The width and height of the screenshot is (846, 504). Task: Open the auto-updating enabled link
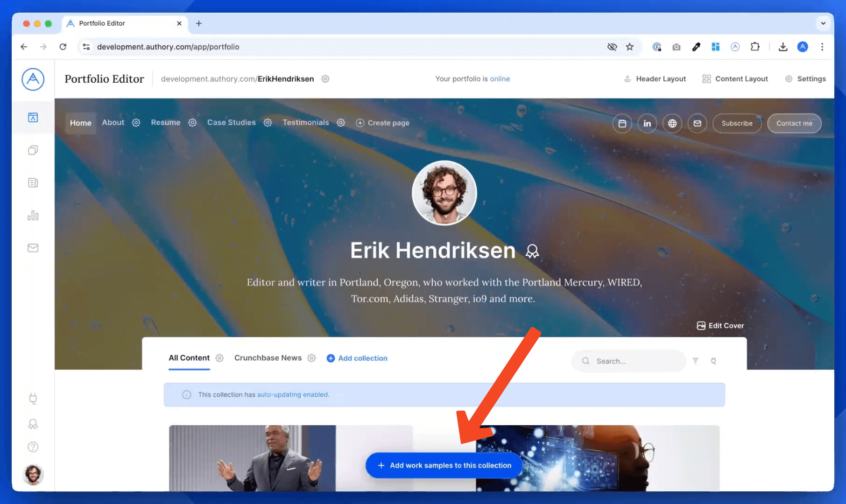click(x=293, y=394)
